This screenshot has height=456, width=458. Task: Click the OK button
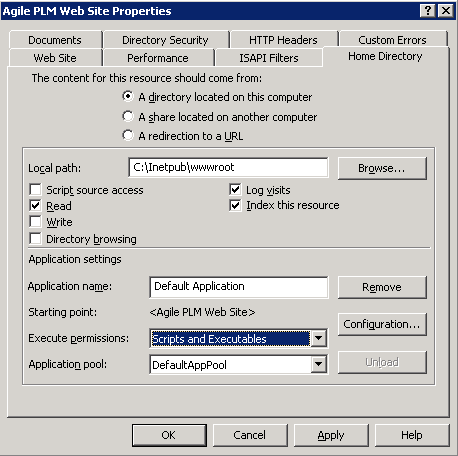(x=169, y=435)
